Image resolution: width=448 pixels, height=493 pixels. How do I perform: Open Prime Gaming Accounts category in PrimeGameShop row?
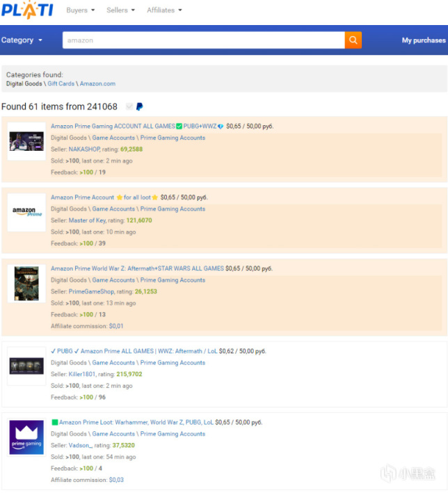tap(173, 280)
